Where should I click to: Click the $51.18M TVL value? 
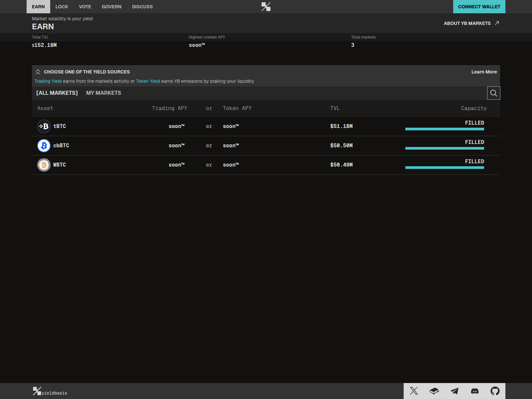(341, 126)
